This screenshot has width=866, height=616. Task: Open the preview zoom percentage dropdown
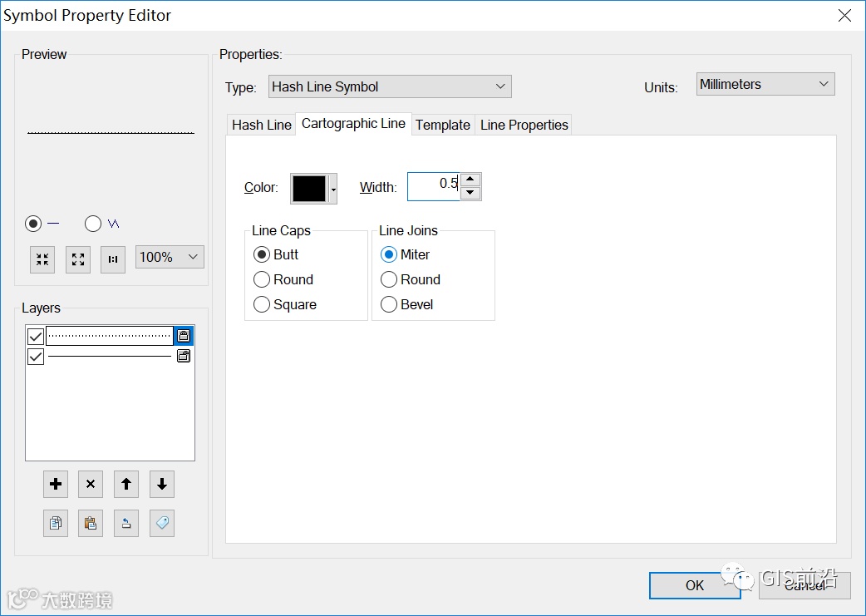[170, 258]
